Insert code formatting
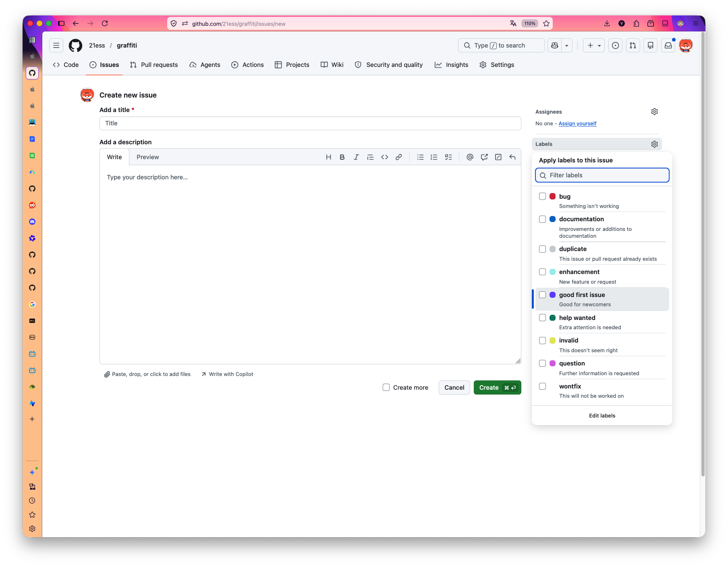 coord(384,157)
